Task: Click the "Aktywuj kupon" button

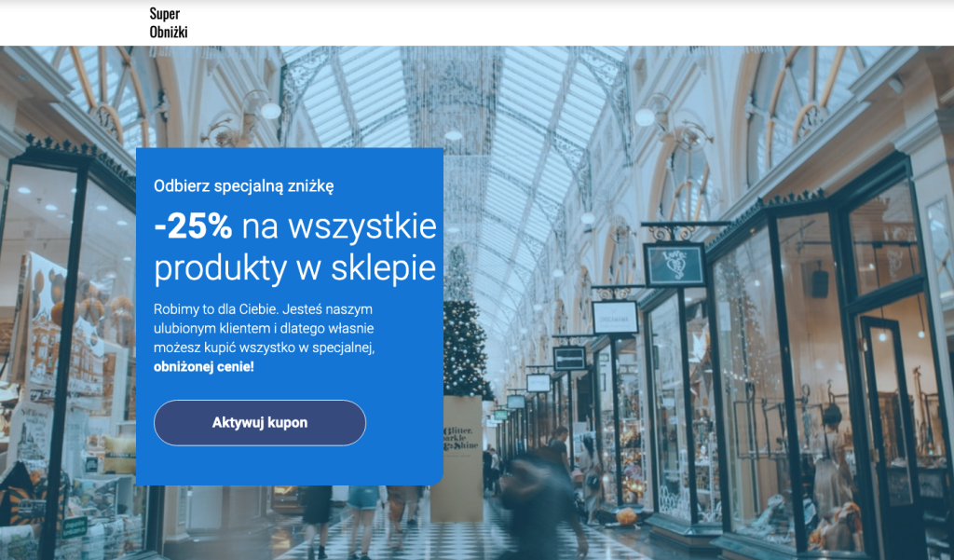Action: tap(260, 422)
